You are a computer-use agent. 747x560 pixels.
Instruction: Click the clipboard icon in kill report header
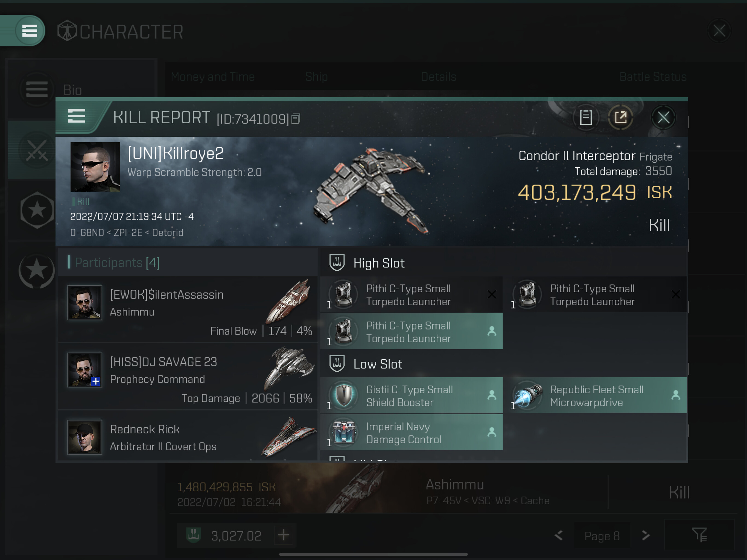point(586,118)
